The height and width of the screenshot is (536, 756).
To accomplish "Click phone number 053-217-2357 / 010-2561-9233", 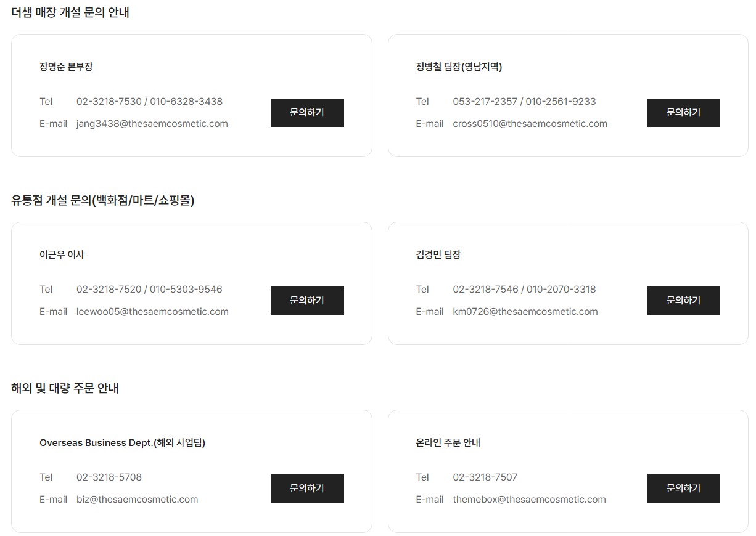I will 525,102.
